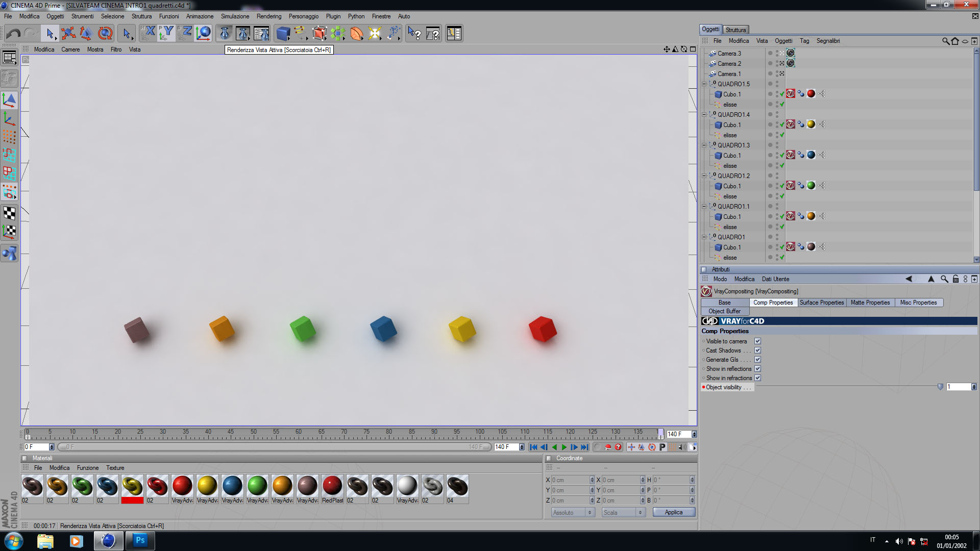
Task: Click the light object icon
Action: click(x=375, y=34)
